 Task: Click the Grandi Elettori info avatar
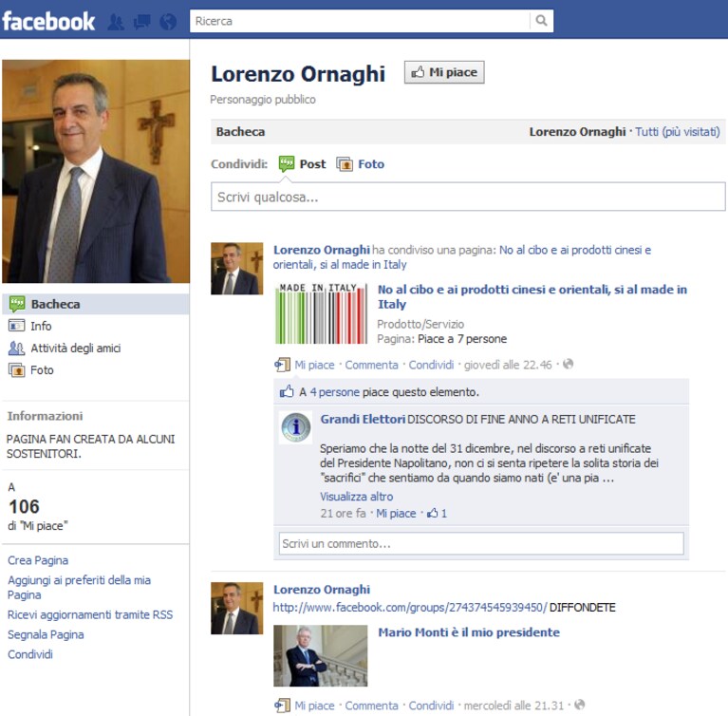pyautogui.click(x=296, y=427)
